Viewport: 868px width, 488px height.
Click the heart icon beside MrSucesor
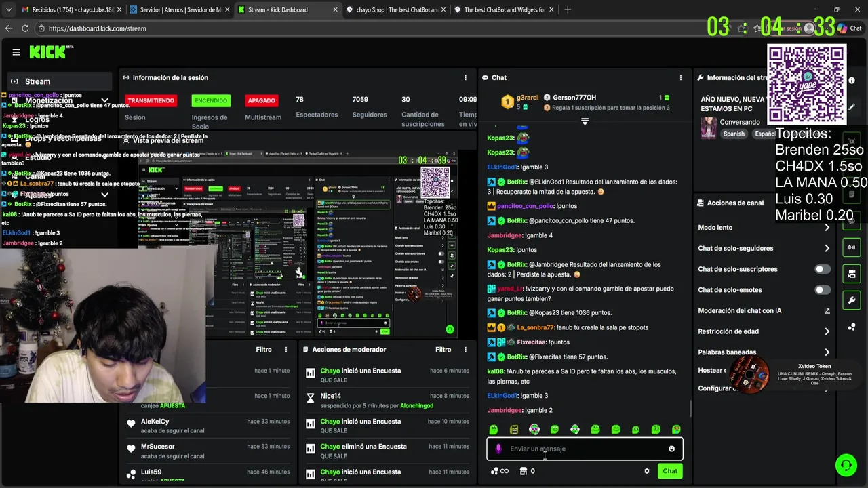click(131, 449)
